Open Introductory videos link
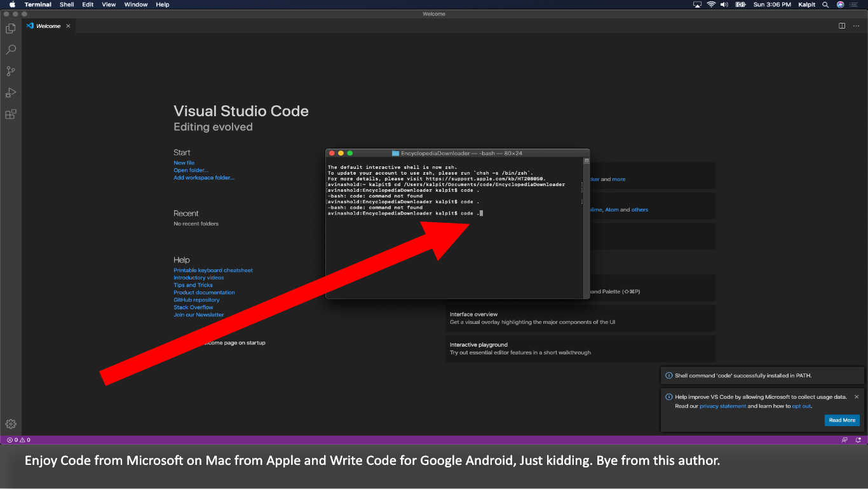 (x=199, y=278)
